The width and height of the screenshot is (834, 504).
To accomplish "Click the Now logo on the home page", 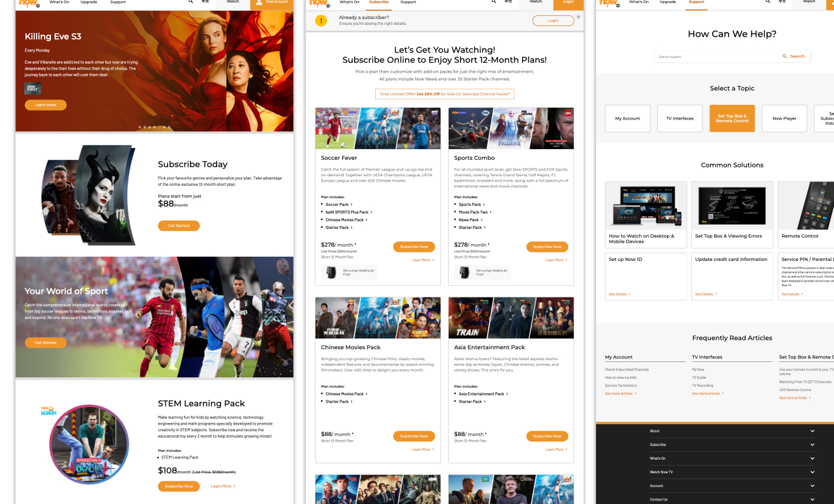I will tap(29, 3).
